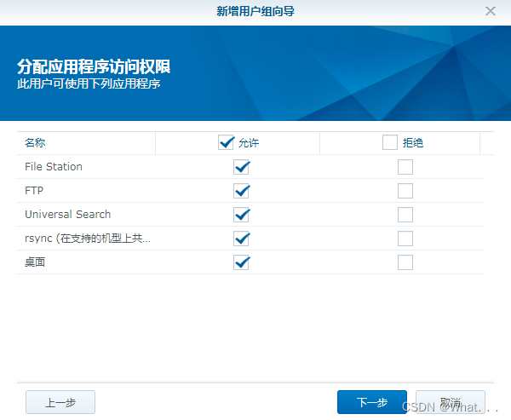Viewport: 511px width, 420px height.
Task: Check deny for FTP
Action: point(405,191)
